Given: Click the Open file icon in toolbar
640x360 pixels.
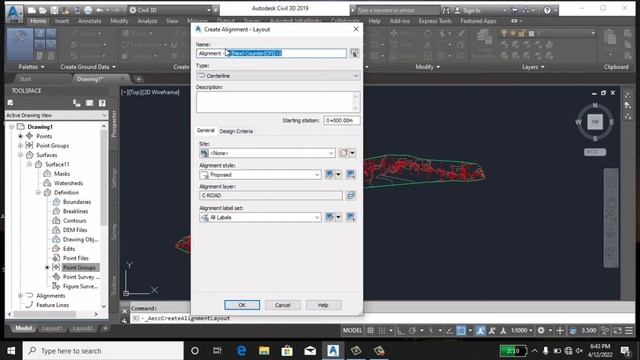Looking at the screenshot, I should tap(43, 10).
